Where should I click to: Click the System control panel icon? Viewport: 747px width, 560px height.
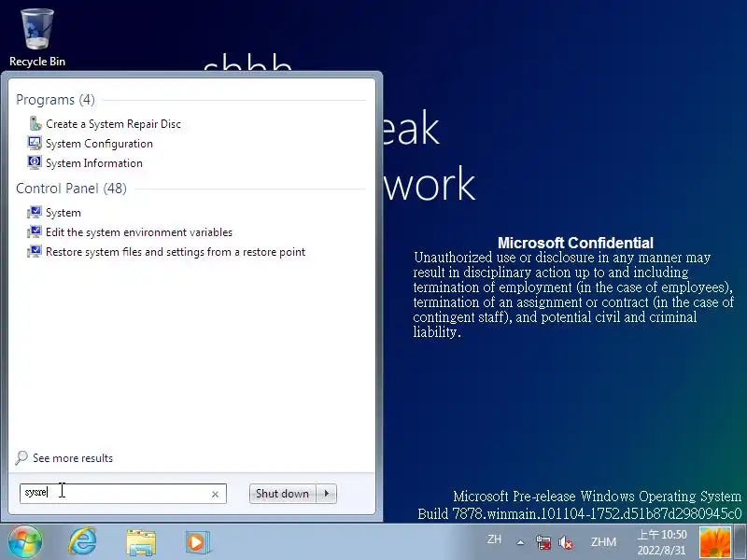[35, 213]
